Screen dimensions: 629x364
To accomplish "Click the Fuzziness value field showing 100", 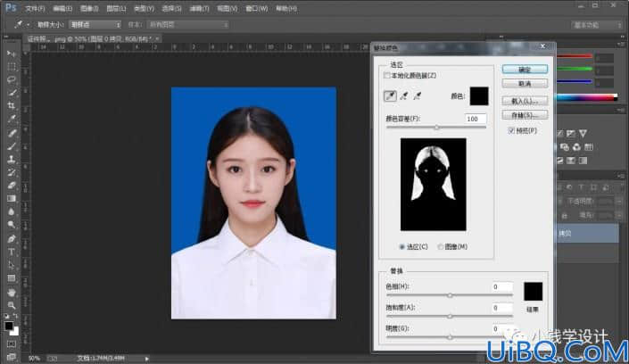I will click(x=476, y=119).
